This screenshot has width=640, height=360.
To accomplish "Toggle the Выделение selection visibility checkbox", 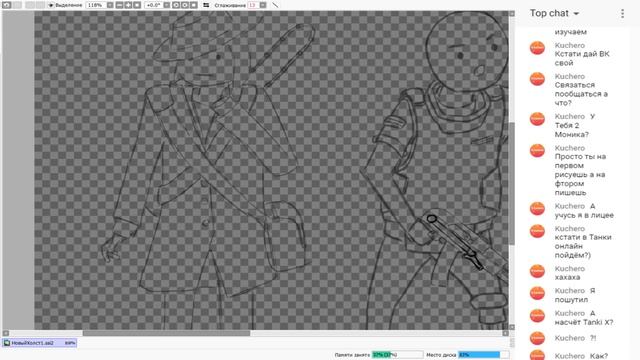I will pyautogui.click(x=51, y=5).
